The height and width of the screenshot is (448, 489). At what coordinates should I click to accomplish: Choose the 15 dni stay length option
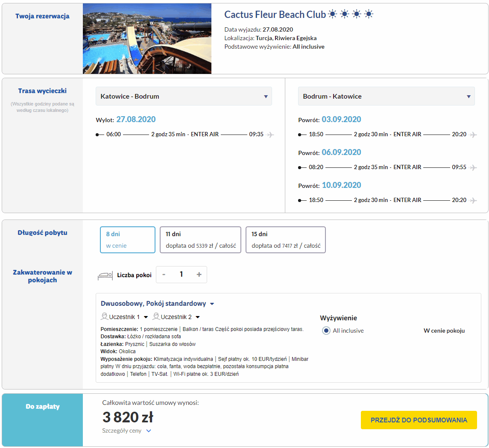[x=285, y=240]
